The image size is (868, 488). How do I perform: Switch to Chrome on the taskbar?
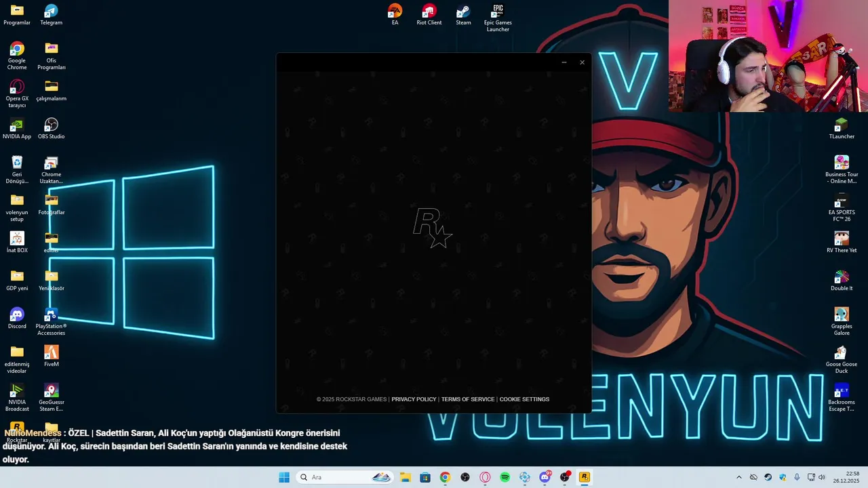tap(445, 477)
